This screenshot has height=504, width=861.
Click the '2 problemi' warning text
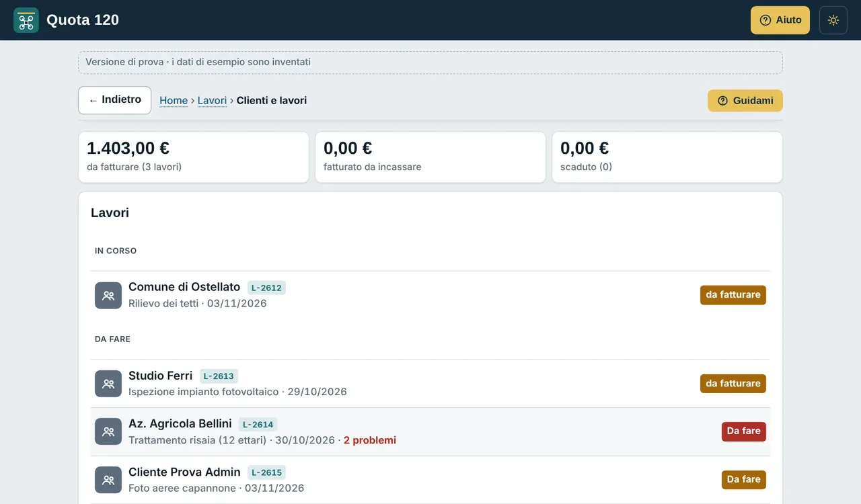click(x=370, y=440)
